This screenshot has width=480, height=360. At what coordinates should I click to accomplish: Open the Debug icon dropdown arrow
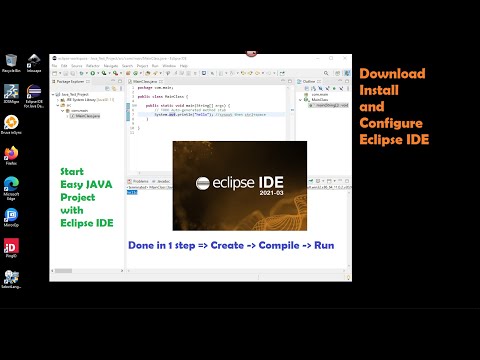[x=87, y=73]
